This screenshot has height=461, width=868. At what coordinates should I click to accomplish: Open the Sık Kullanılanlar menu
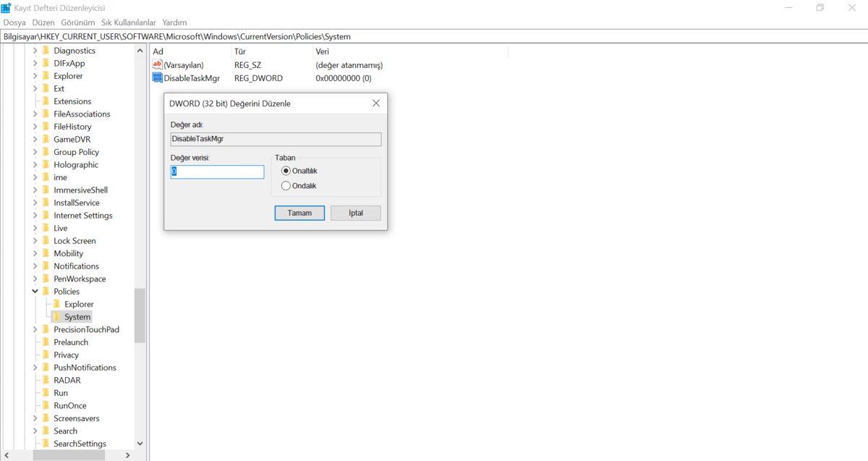(x=129, y=22)
